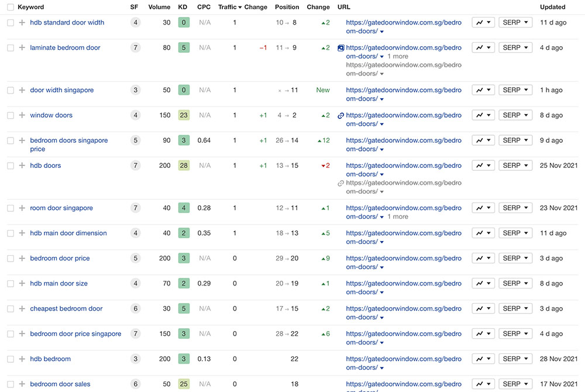585x392 pixels.
Task: Toggle the select-all checkbox in header
Action: pos(11,7)
